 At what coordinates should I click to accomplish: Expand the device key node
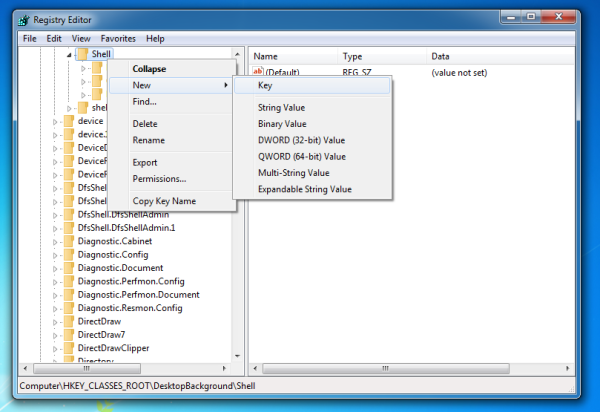tap(55, 122)
